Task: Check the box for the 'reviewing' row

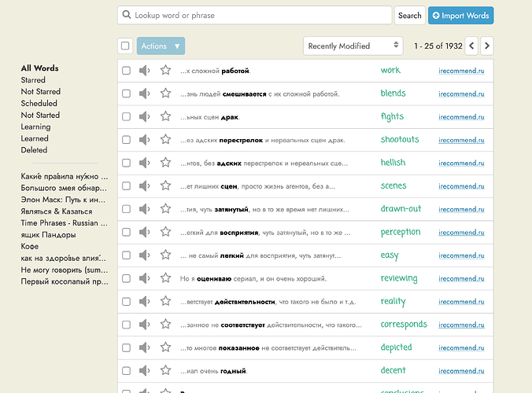Action: point(126,278)
